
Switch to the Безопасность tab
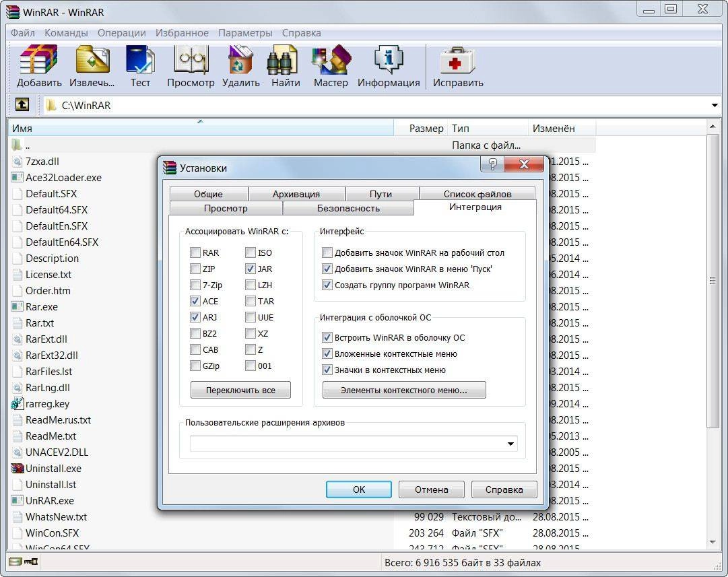tap(348, 208)
